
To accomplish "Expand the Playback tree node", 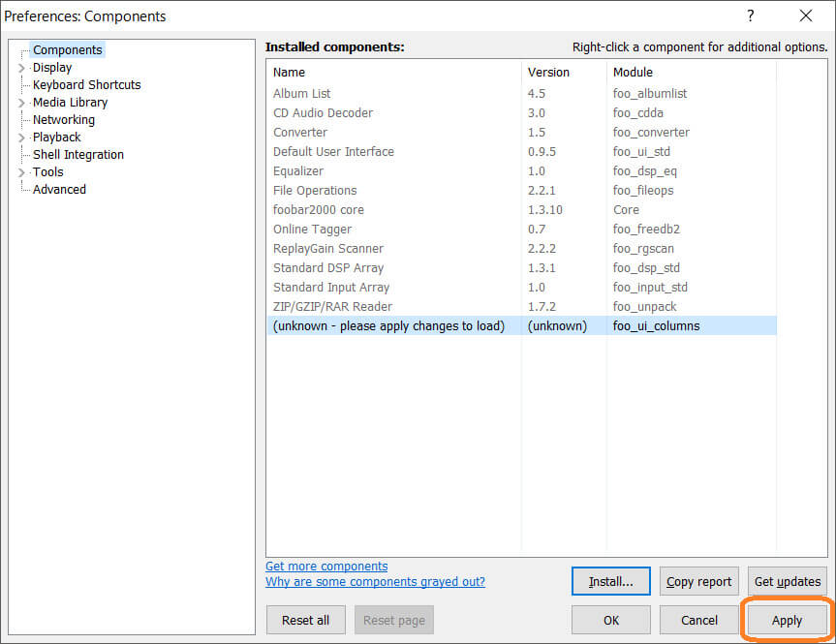I will coord(21,138).
